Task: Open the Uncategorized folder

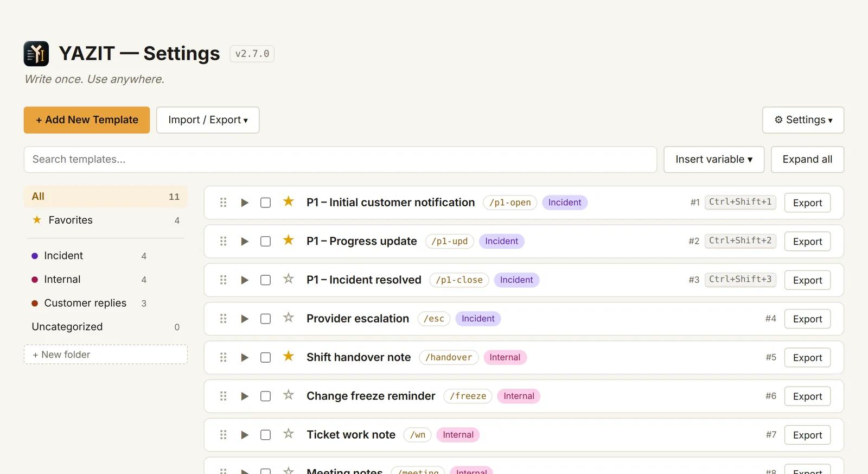Action: pyautogui.click(x=106, y=327)
